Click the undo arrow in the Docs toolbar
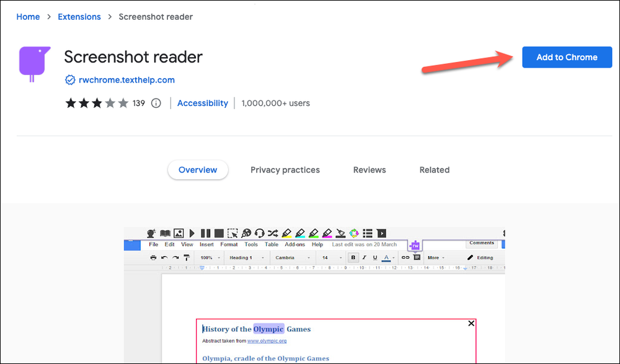620x364 pixels. (164, 257)
